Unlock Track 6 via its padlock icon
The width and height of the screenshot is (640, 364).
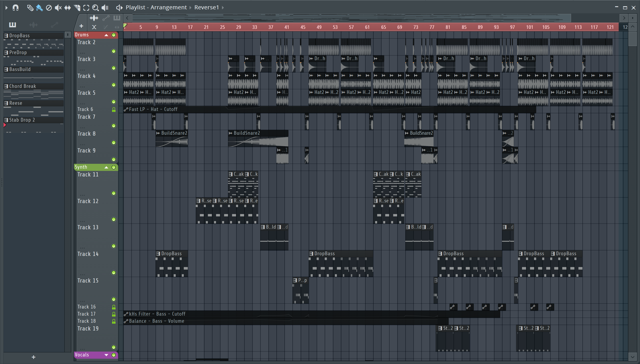pos(114,109)
